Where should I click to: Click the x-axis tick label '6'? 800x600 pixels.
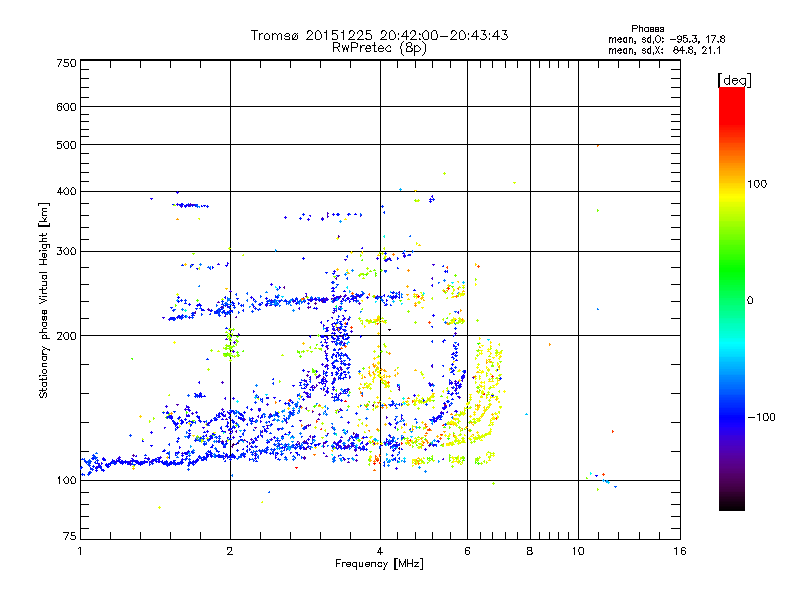[x=467, y=551]
